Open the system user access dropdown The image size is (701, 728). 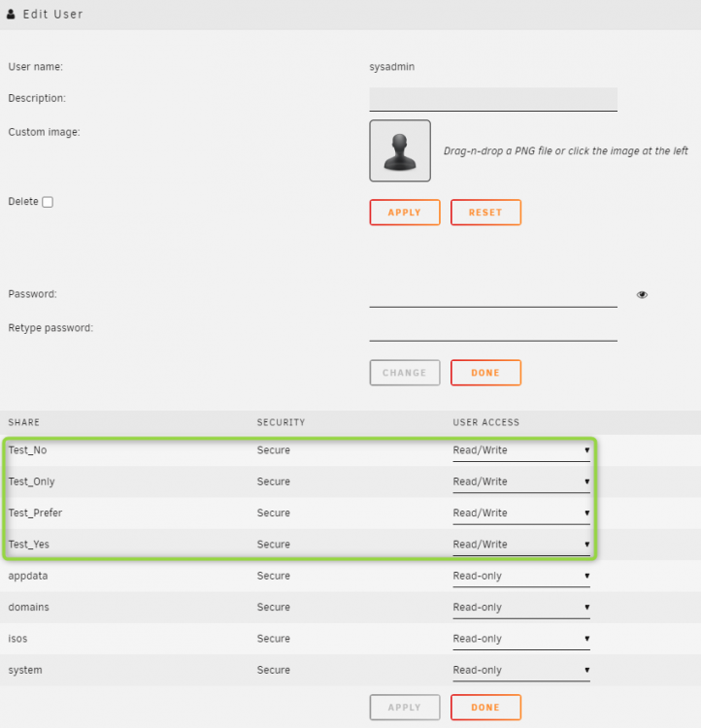click(521, 671)
